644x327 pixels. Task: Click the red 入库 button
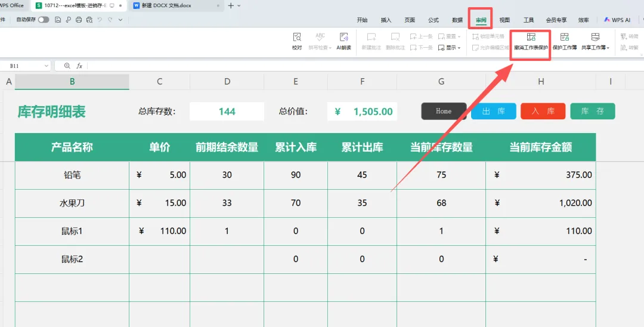tap(543, 112)
